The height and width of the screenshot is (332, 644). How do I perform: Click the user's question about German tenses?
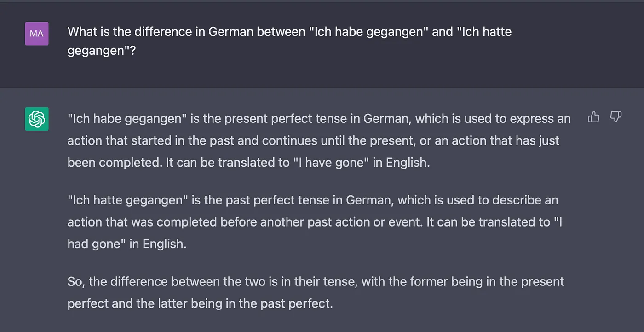pos(289,41)
